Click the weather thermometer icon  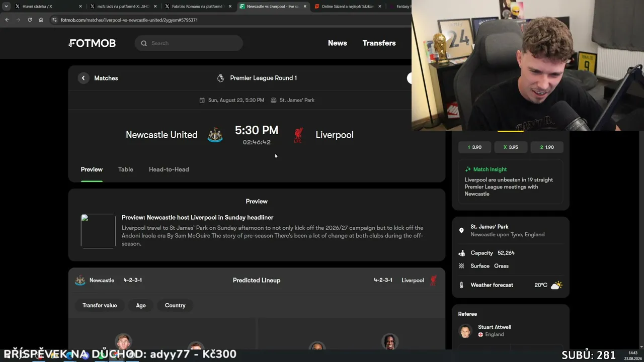click(x=461, y=285)
